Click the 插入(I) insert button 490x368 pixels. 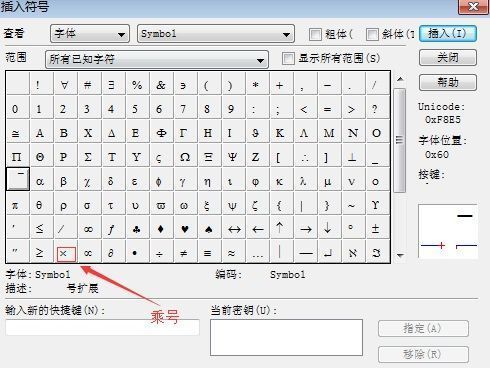point(448,34)
